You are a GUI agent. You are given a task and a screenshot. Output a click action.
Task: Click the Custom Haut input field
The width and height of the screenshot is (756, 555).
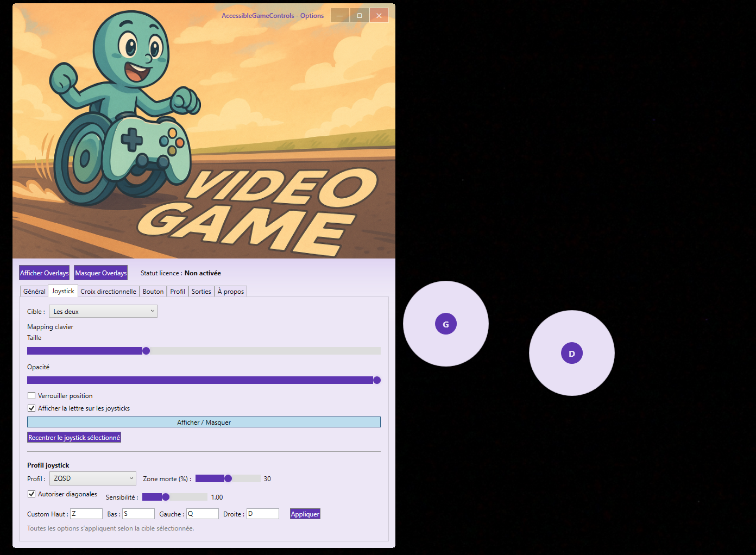[x=86, y=514]
